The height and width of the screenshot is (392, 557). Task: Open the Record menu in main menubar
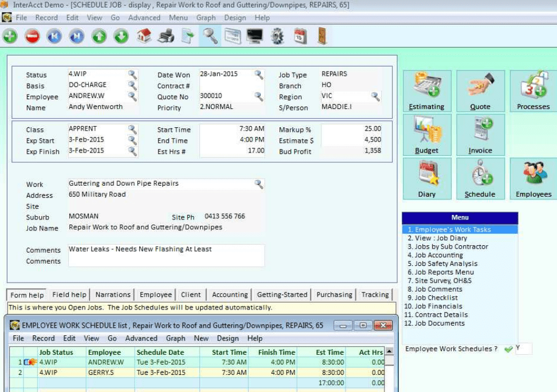coord(46,17)
